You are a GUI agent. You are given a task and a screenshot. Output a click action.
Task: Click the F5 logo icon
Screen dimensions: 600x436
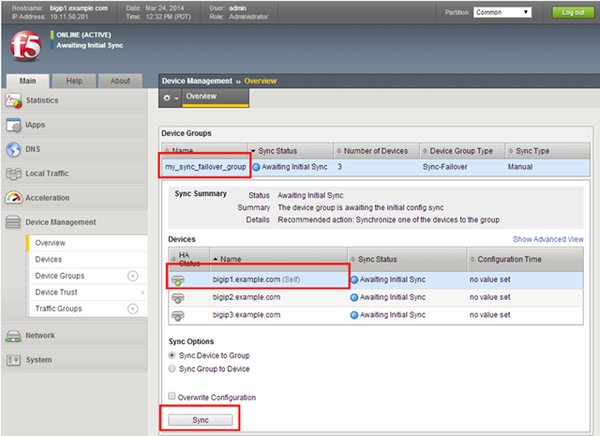[22, 48]
